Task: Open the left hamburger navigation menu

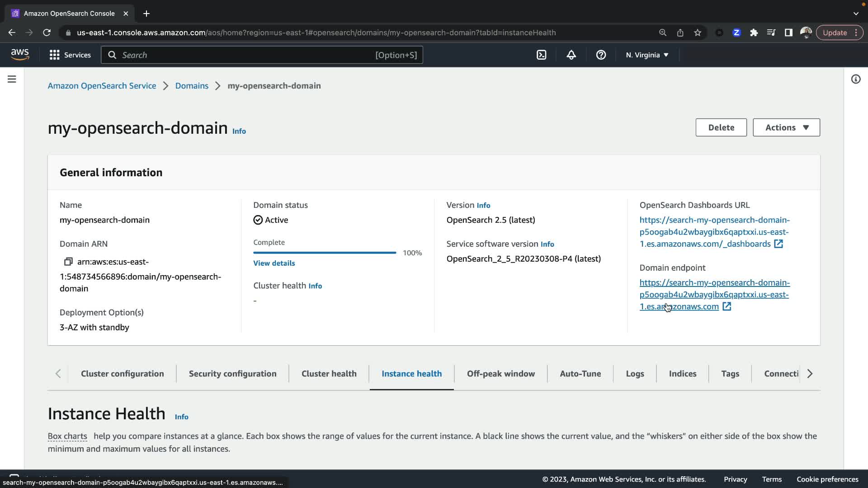Action: click(12, 79)
